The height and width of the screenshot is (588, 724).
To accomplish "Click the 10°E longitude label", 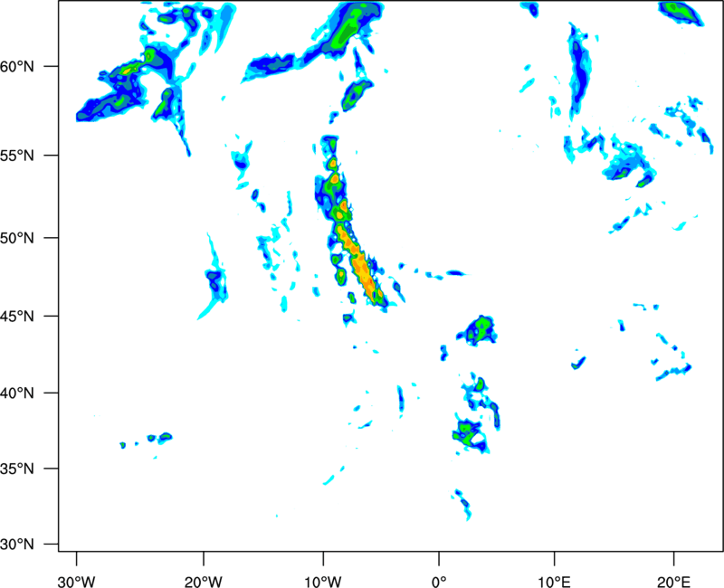I will point(554,581).
